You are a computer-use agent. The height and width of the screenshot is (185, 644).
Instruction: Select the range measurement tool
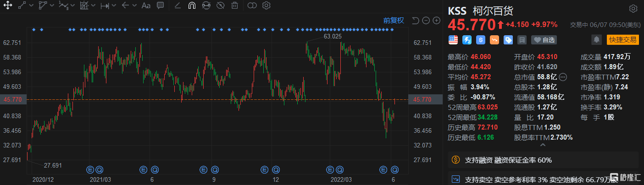(x=105, y=6)
